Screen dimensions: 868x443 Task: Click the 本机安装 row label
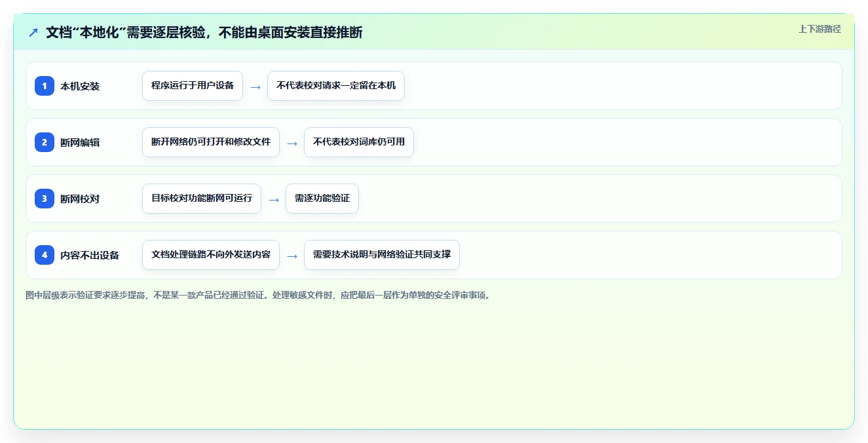click(x=80, y=86)
